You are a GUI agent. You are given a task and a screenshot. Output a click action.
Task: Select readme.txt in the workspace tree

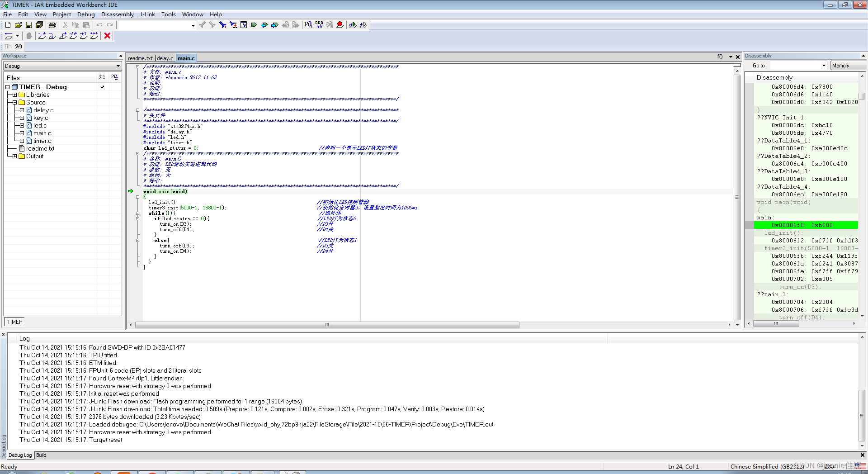coord(40,149)
